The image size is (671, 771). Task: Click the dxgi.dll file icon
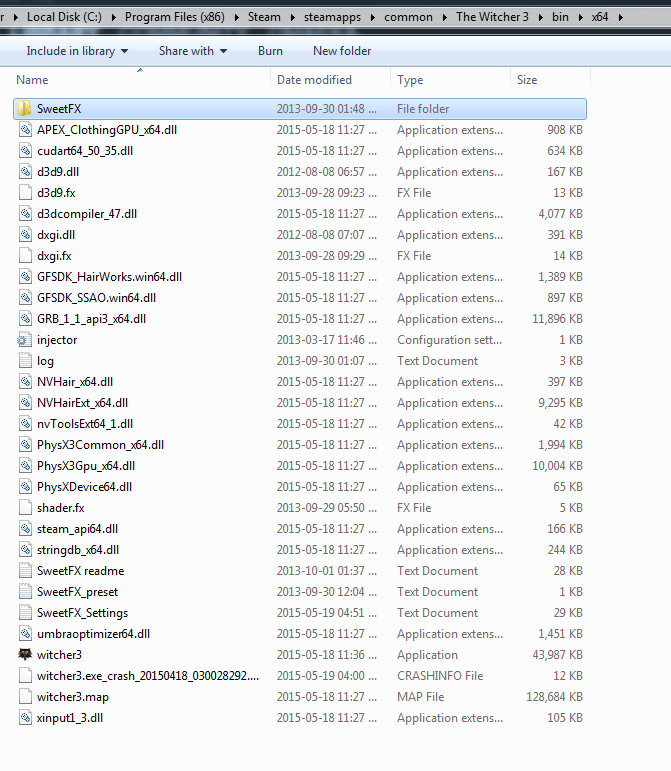[x=25, y=235]
